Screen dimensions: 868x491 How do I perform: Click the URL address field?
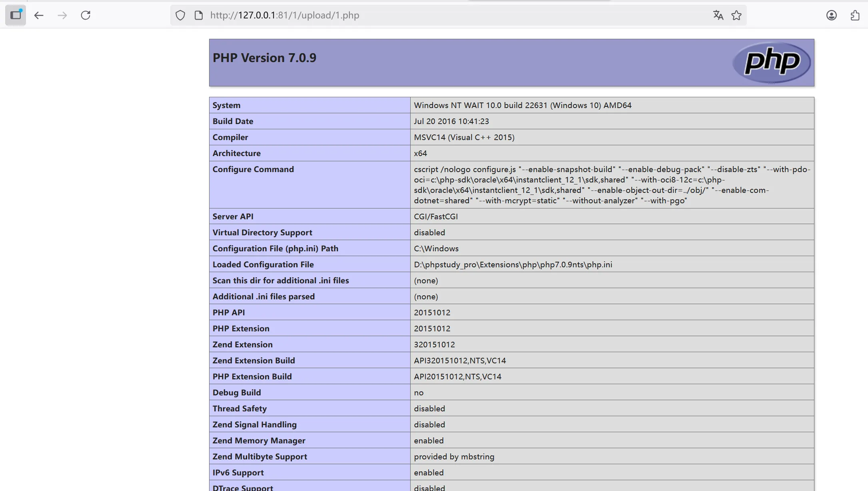click(x=440, y=15)
